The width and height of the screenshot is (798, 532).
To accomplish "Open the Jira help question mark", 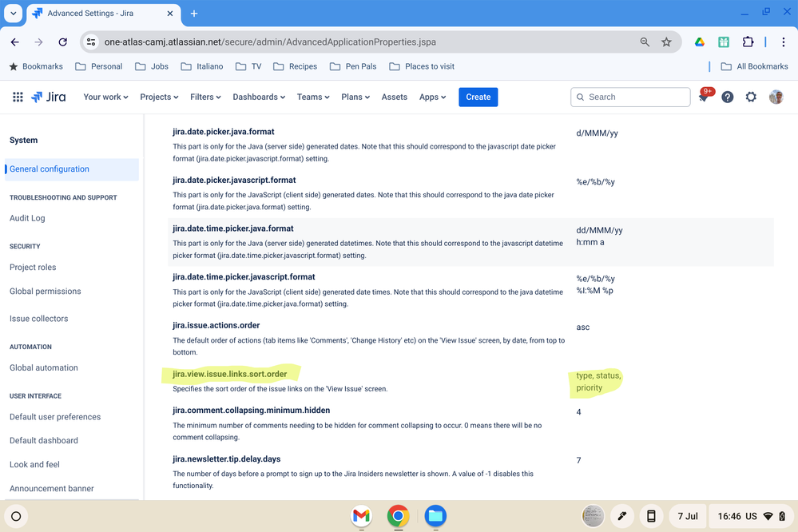I will (727, 97).
